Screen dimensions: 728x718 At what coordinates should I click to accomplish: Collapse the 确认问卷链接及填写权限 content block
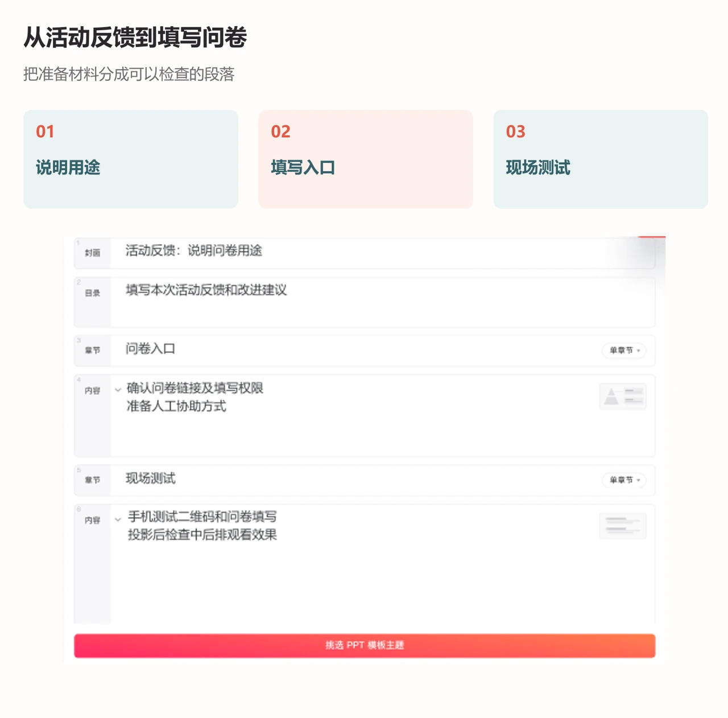[118, 390]
